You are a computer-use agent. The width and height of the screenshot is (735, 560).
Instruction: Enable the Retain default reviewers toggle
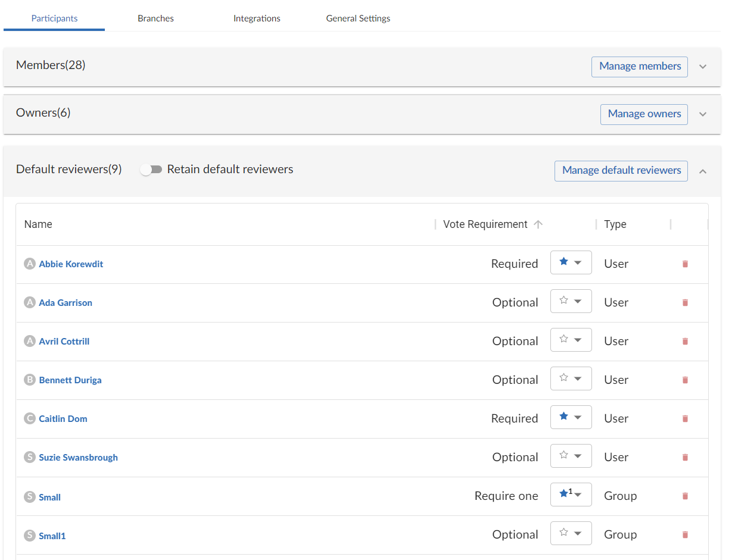pyautogui.click(x=151, y=169)
